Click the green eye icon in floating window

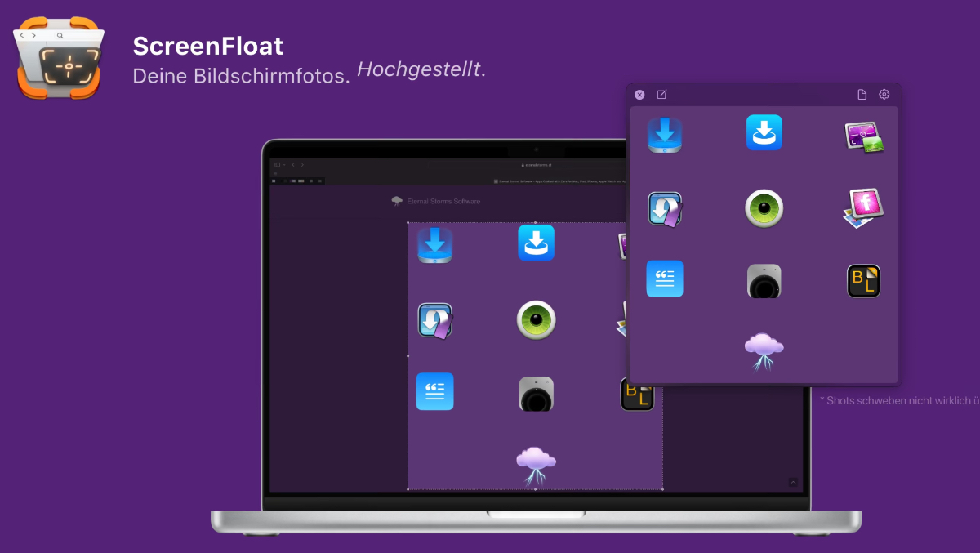764,208
